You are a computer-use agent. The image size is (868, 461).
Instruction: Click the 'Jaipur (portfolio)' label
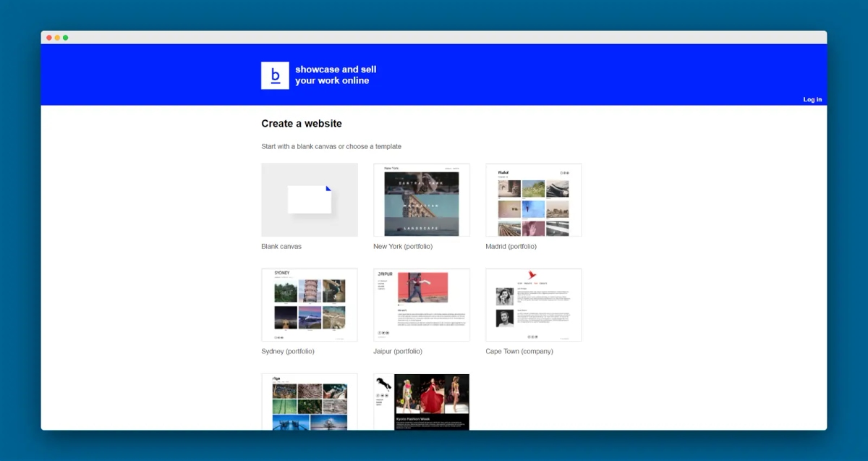click(398, 352)
